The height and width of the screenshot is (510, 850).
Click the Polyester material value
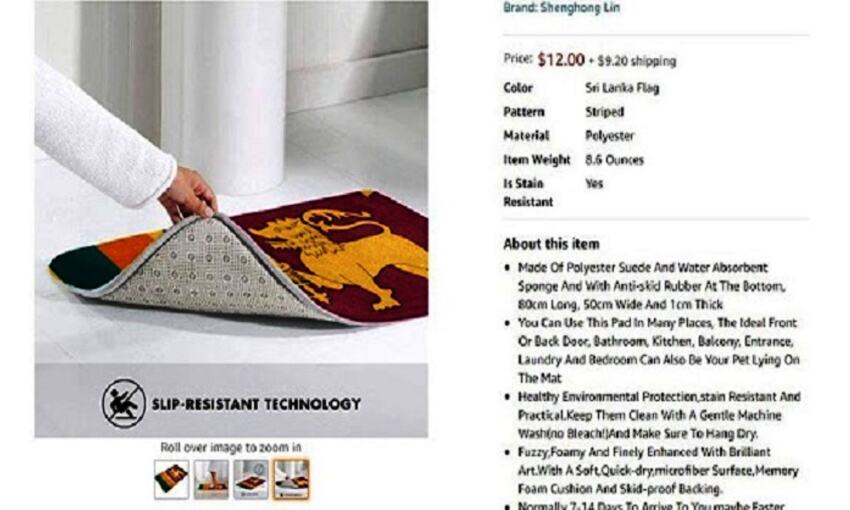coord(609,135)
